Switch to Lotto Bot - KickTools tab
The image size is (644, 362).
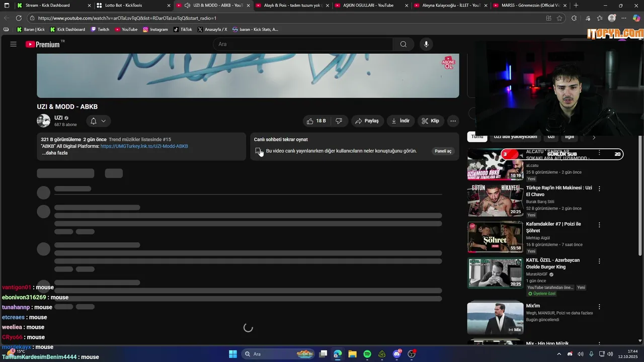(x=134, y=6)
